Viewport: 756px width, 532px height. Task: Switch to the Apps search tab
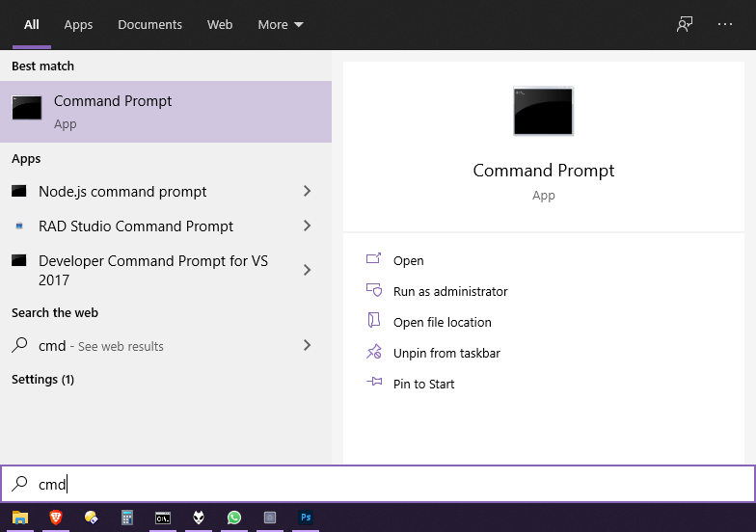[x=78, y=25]
